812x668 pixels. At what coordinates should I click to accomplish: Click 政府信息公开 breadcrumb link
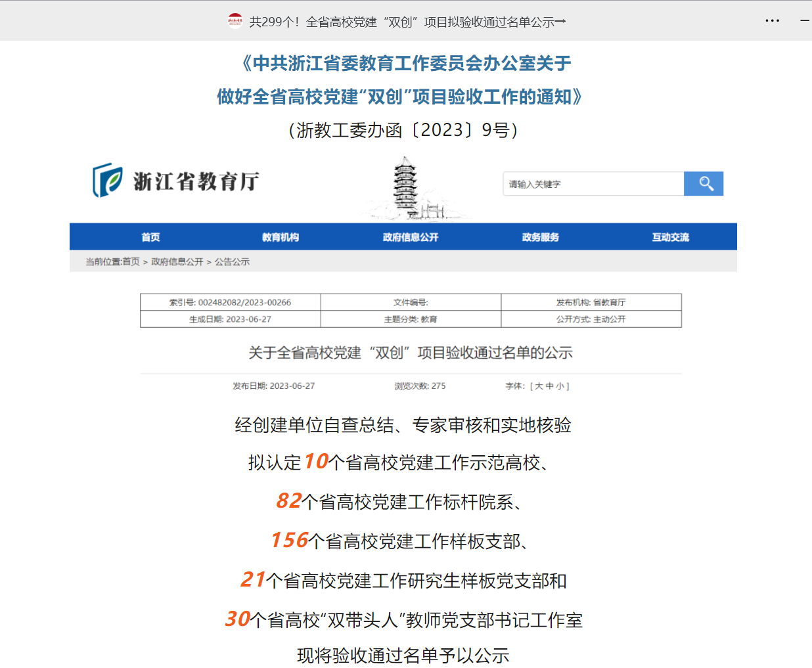coord(177,261)
